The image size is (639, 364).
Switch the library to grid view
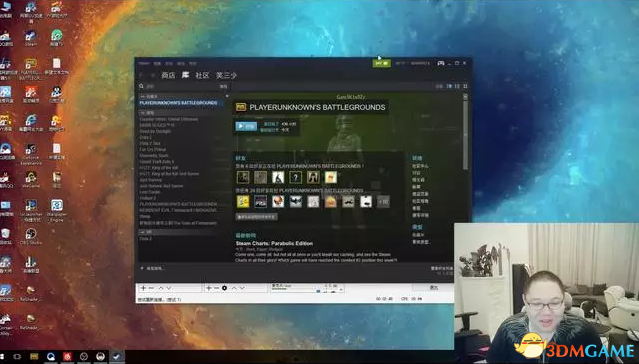465,86
